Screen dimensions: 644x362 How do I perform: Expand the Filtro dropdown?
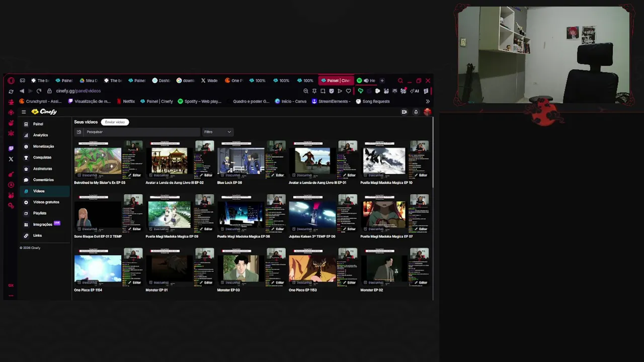(217, 132)
